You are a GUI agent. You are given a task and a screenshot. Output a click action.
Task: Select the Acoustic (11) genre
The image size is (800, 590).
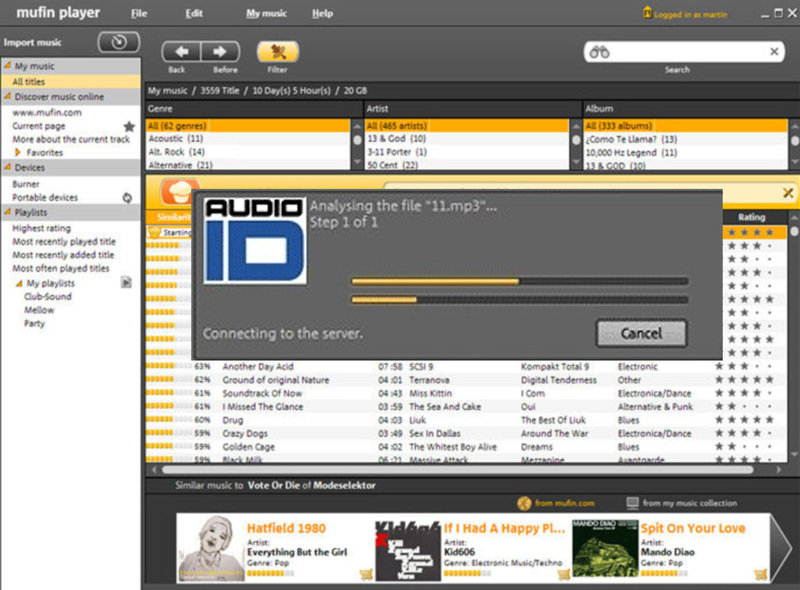pos(248,139)
